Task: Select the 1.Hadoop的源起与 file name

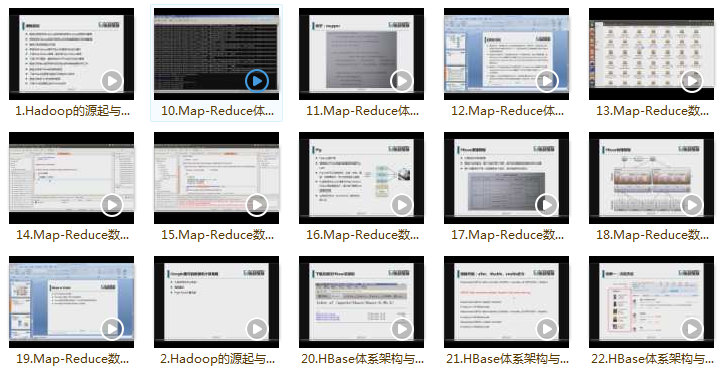Action: pyautogui.click(x=72, y=111)
